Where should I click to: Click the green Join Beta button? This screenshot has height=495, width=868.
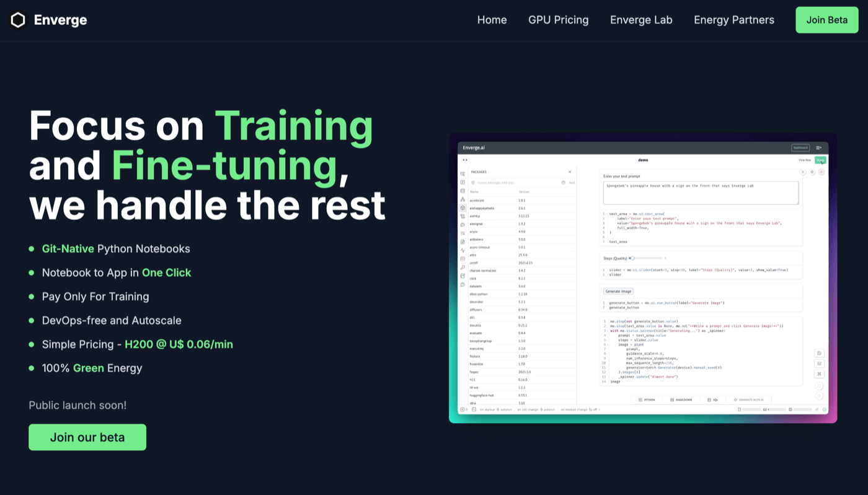(826, 20)
